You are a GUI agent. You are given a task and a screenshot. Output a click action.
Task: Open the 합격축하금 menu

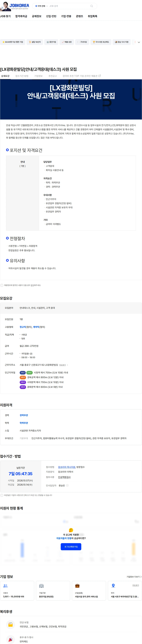click(x=21, y=16)
